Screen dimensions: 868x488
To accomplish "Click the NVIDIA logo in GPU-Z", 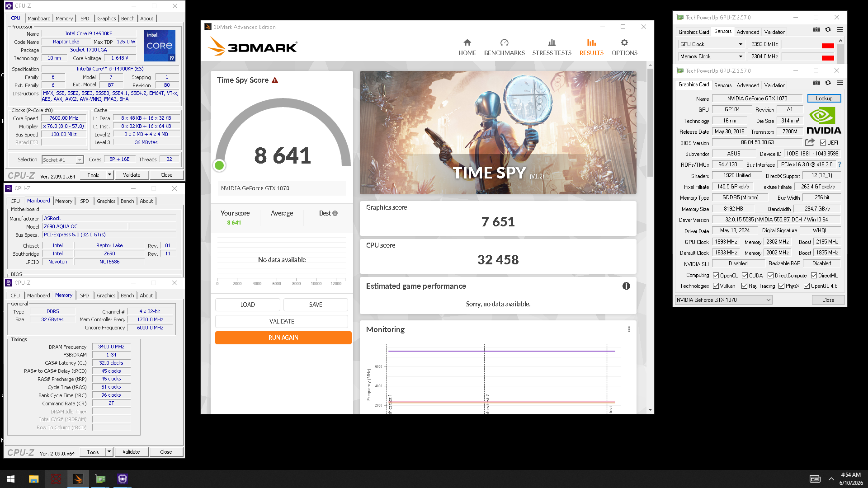I will (824, 121).
